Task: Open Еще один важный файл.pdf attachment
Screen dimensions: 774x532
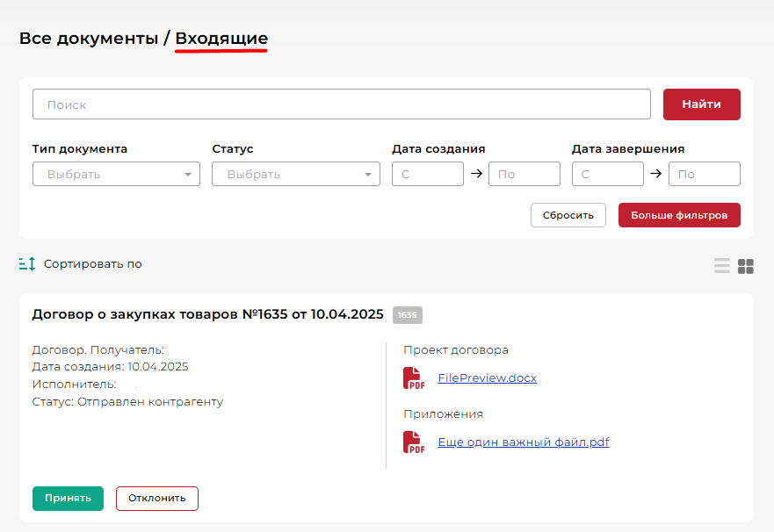Action: (x=523, y=442)
